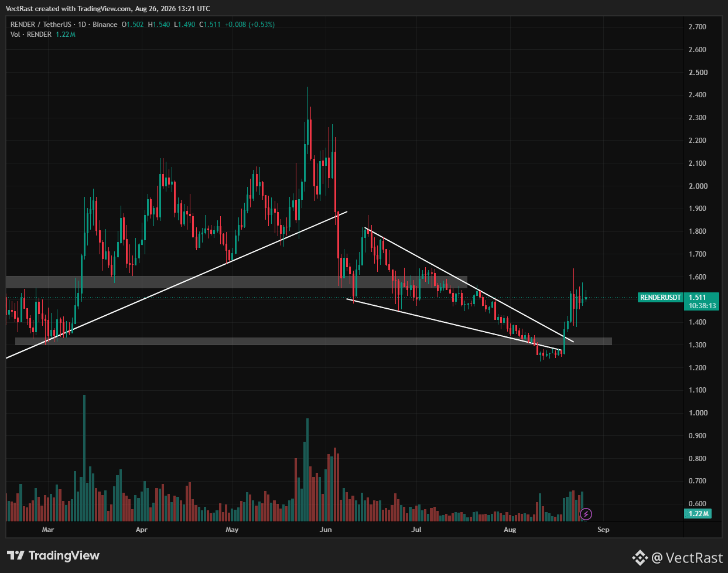Screen dimensions: 728x573
Task: Click the Aug label on time axis
Action: (x=510, y=530)
